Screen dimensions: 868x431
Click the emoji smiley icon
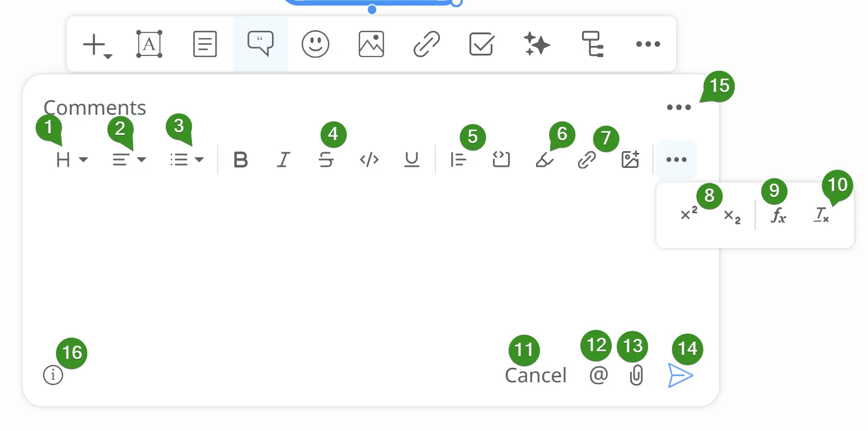tap(316, 44)
